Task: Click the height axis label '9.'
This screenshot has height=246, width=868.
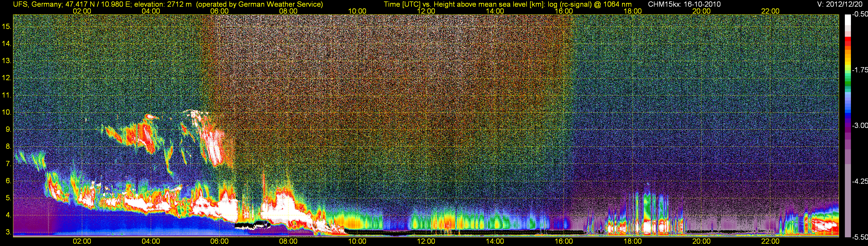Action: 8,129
